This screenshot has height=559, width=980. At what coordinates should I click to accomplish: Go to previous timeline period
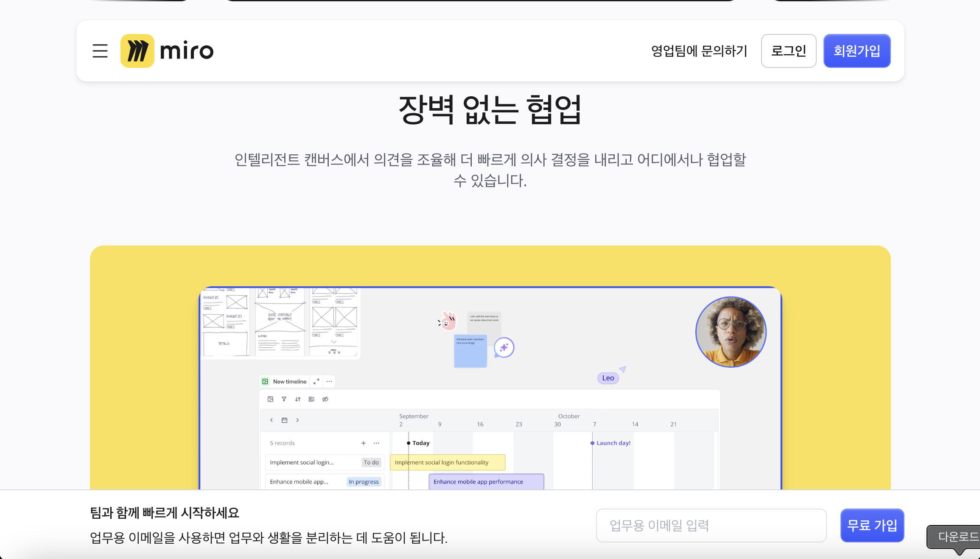[x=272, y=420]
